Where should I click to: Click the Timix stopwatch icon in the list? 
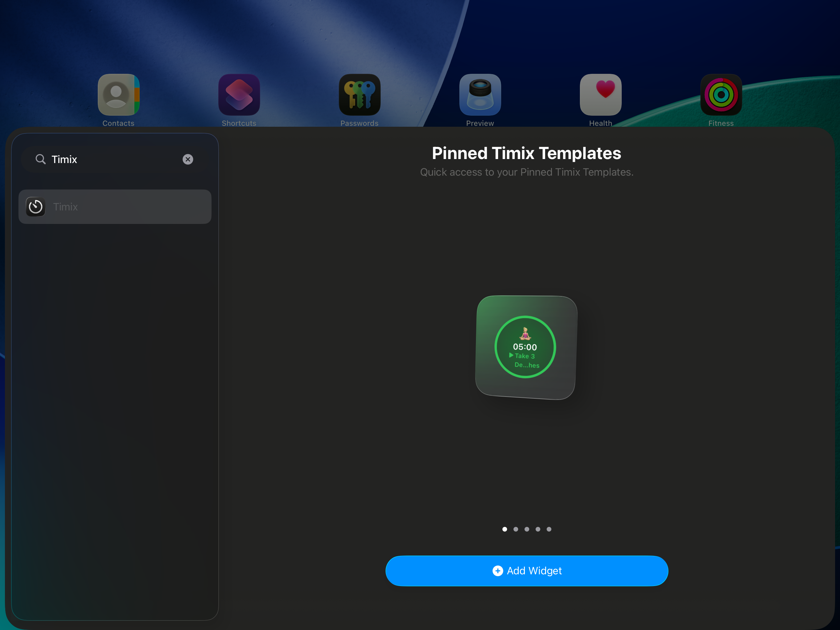click(x=36, y=207)
